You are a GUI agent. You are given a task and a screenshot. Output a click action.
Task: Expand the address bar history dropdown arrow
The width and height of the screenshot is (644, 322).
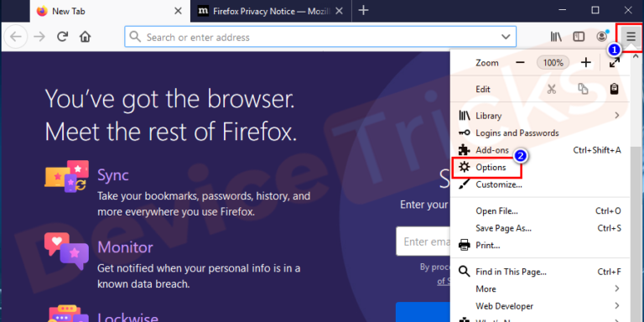(506, 37)
